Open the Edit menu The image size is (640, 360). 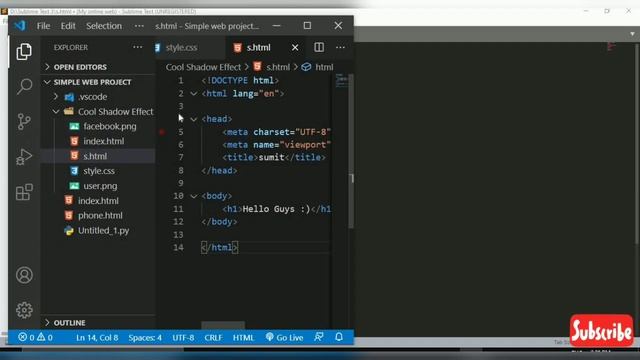coord(68,26)
